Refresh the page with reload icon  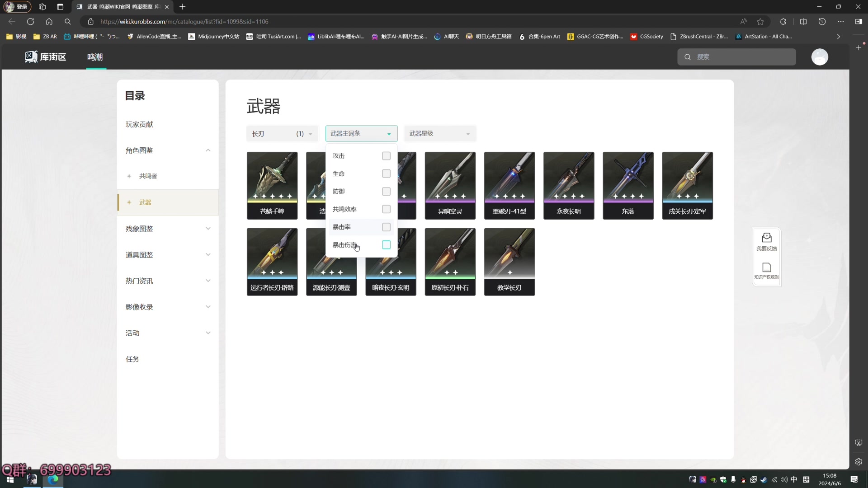pos(30,21)
